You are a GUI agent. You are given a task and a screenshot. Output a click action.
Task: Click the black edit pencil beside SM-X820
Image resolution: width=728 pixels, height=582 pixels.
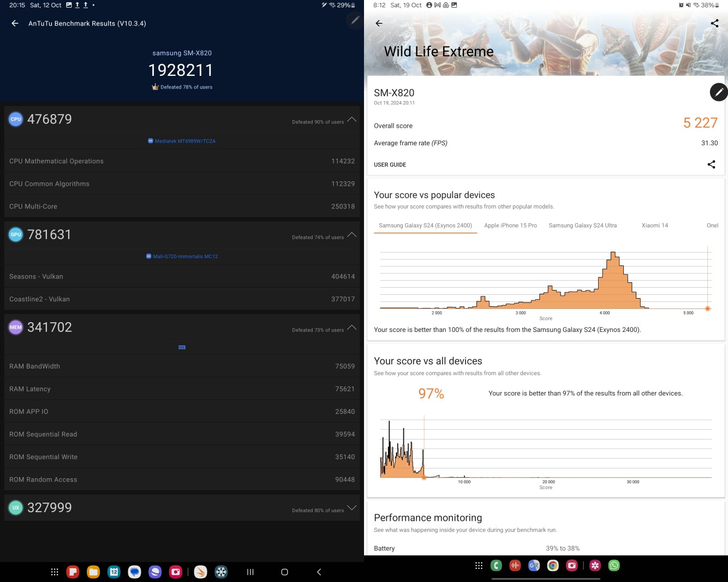718,92
